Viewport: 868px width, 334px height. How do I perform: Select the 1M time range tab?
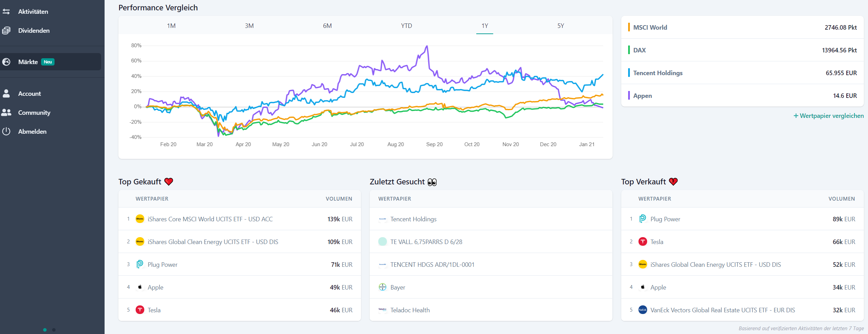click(x=171, y=26)
